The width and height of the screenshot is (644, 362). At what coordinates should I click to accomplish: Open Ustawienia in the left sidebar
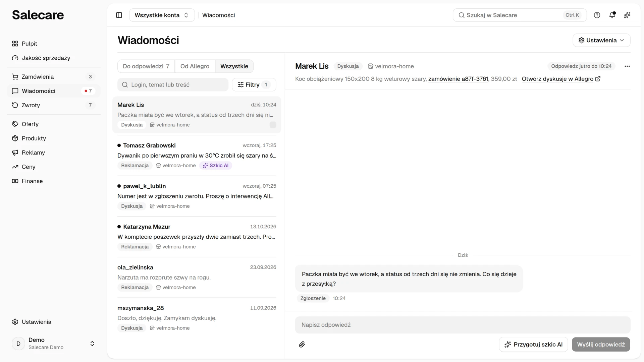[x=54, y=322]
